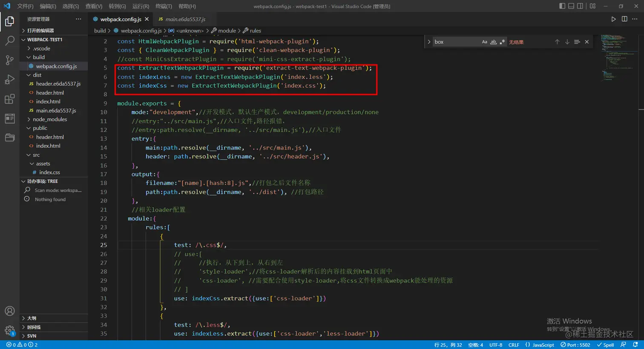Toggle Find in Selection
644x349 pixels.
(577, 42)
